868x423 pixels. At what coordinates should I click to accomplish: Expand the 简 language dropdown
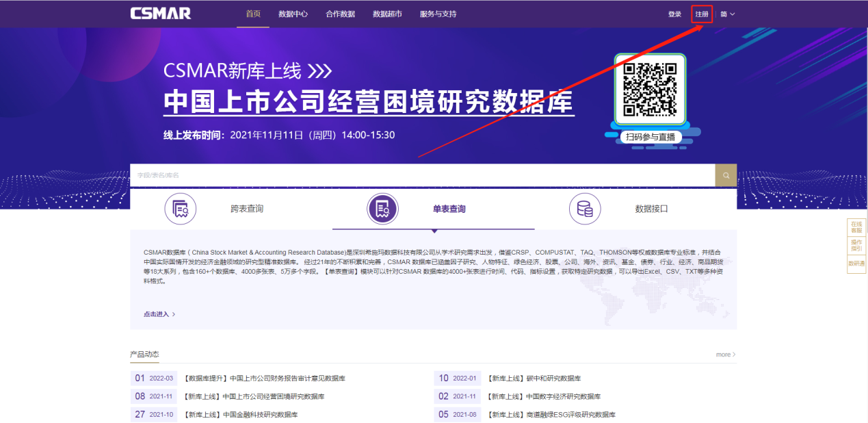click(x=727, y=14)
